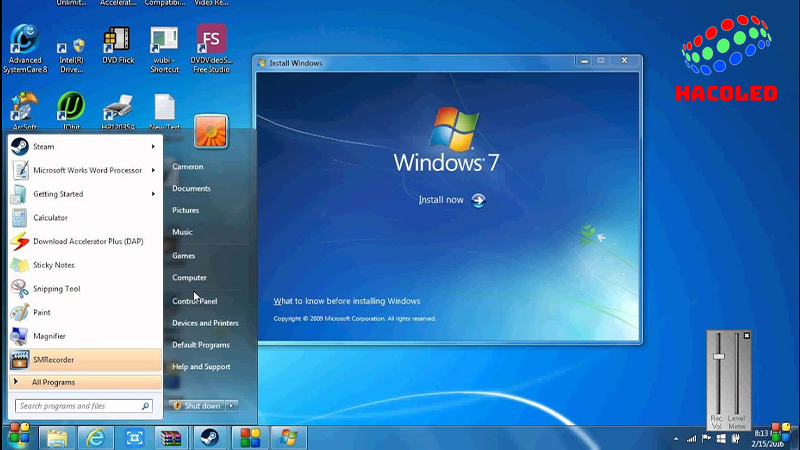This screenshot has height=450, width=800.
Task: Focus the Search programs and files box
Action: tap(84, 406)
